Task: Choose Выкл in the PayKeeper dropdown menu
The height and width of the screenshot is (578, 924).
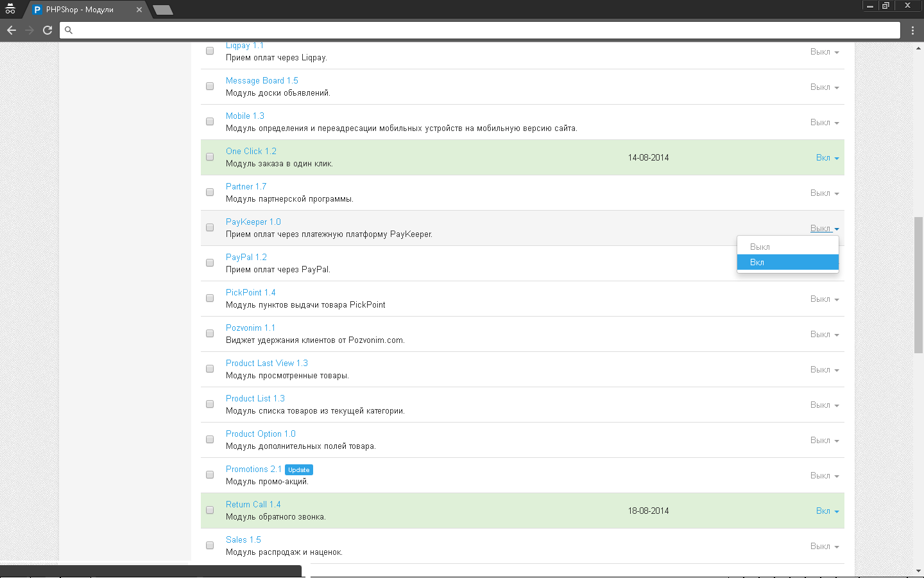Action: pos(787,247)
